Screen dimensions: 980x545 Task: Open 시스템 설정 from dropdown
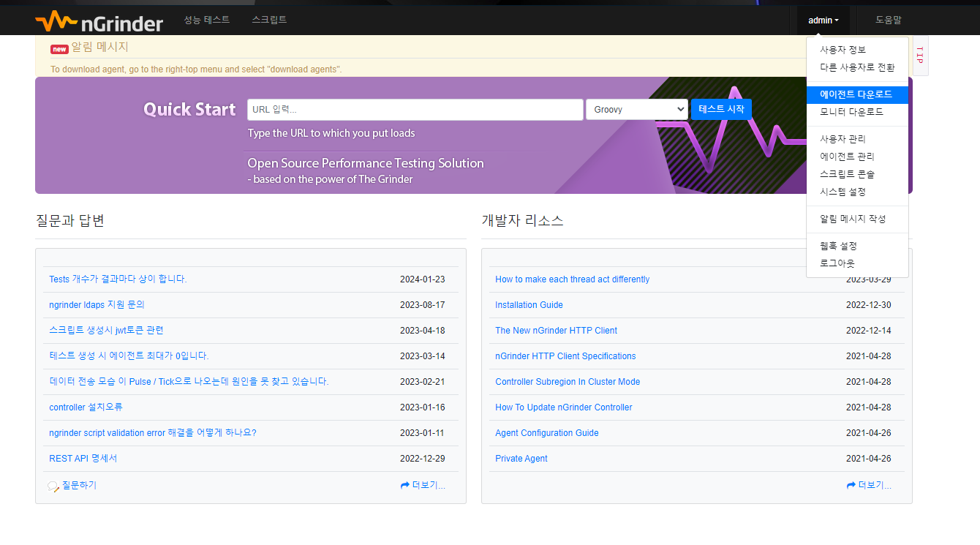coord(857,192)
